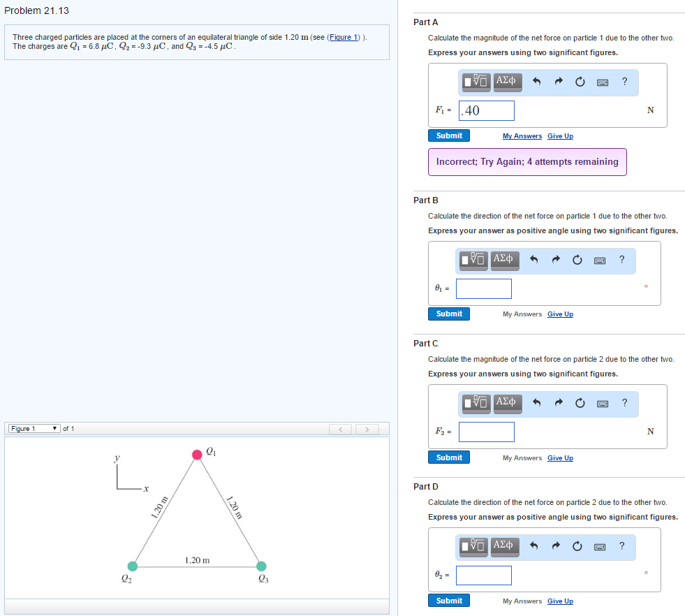The image size is (685, 616).
Task: Click the θ1 input field in Part B
Action: click(x=483, y=288)
